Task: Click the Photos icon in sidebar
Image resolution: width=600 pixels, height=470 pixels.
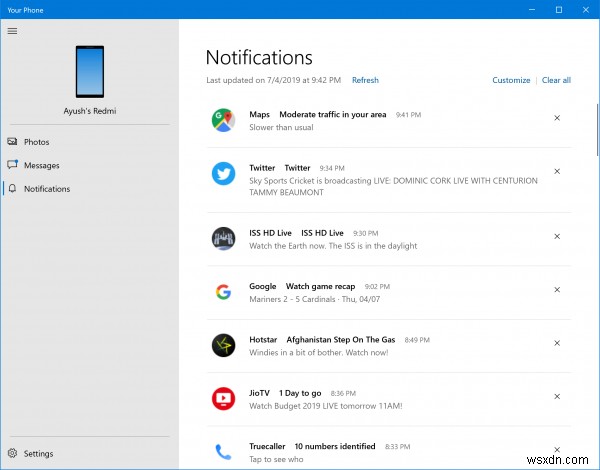Action: pos(12,142)
